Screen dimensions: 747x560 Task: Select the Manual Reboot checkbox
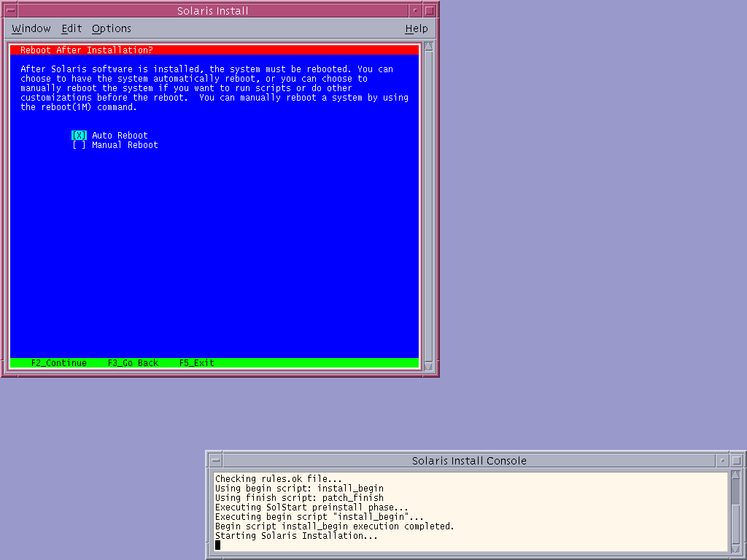coord(79,145)
